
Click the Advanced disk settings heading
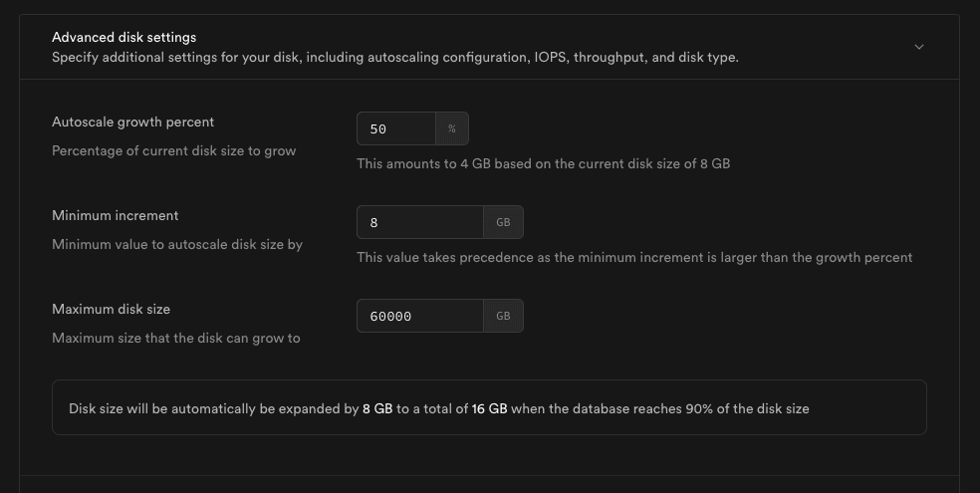tap(123, 38)
